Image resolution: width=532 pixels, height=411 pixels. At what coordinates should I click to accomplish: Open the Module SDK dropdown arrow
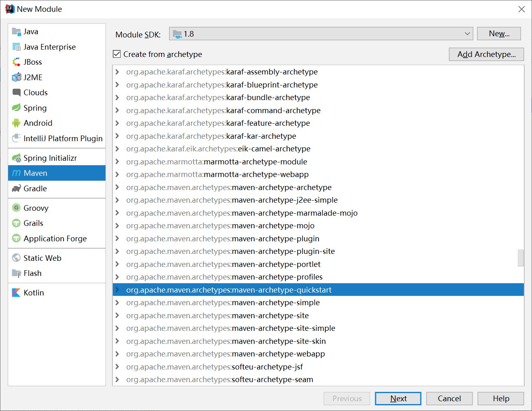click(x=467, y=34)
